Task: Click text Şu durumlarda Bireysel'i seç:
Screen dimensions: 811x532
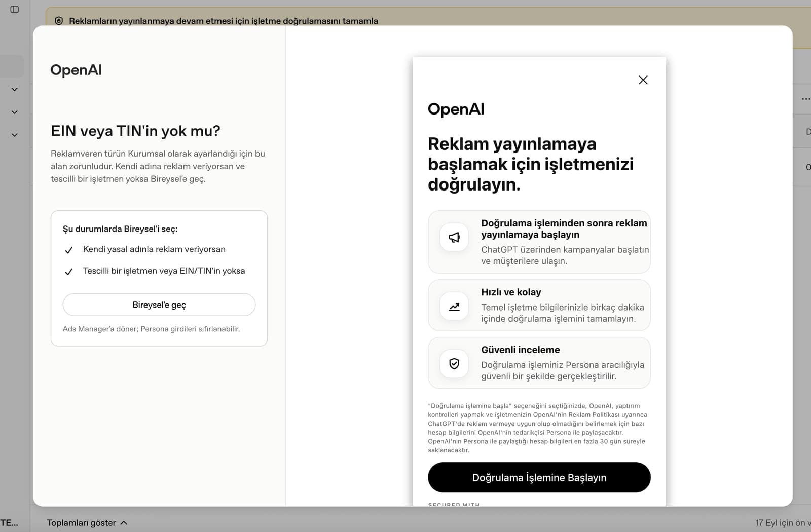Action: pos(120,229)
